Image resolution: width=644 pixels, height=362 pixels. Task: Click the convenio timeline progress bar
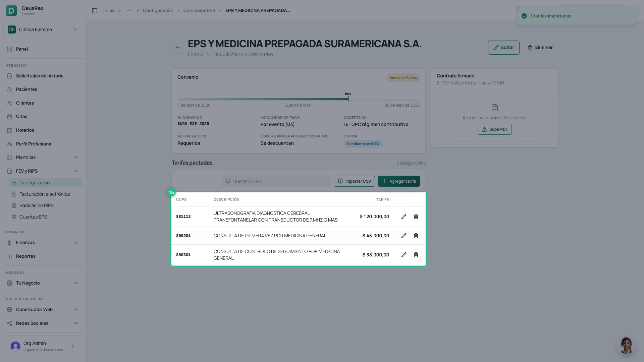(299, 99)
